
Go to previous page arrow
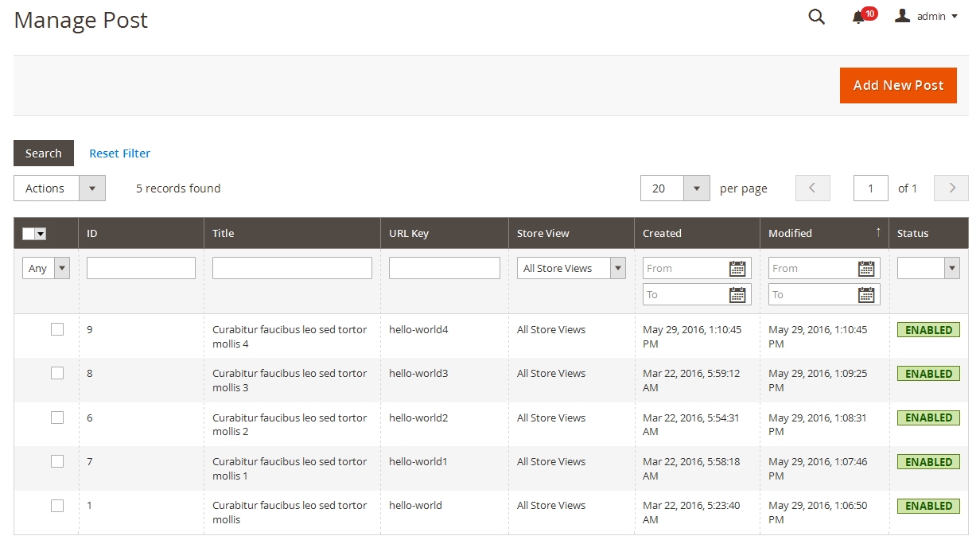click(812, 188)
